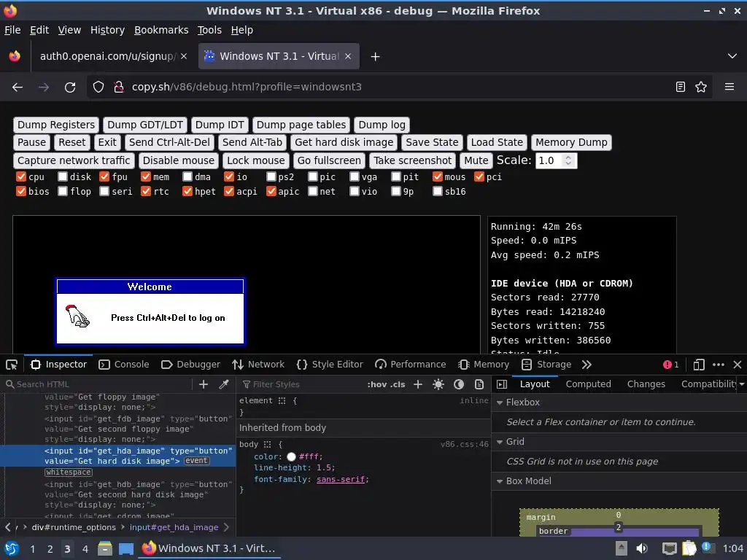Screen dimensions: 747x560
Task: Reload the current page
Action: (x=70, y=87)
